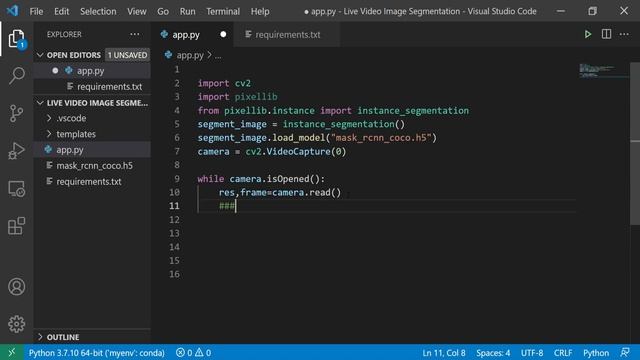
Task: Open the Edit menu
Action: (x=62, y=11)
